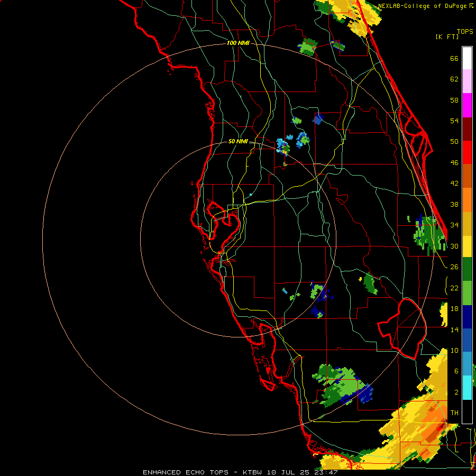The image size is (476, 476).
Task: Choose the gold legend block beside 34
Action: pyautogui.click(x=467, y=224)
